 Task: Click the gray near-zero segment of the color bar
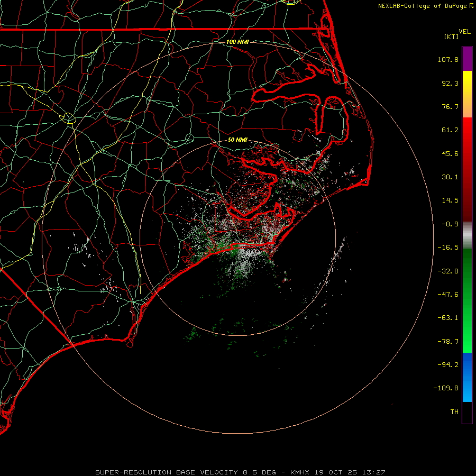coord(467,235)
